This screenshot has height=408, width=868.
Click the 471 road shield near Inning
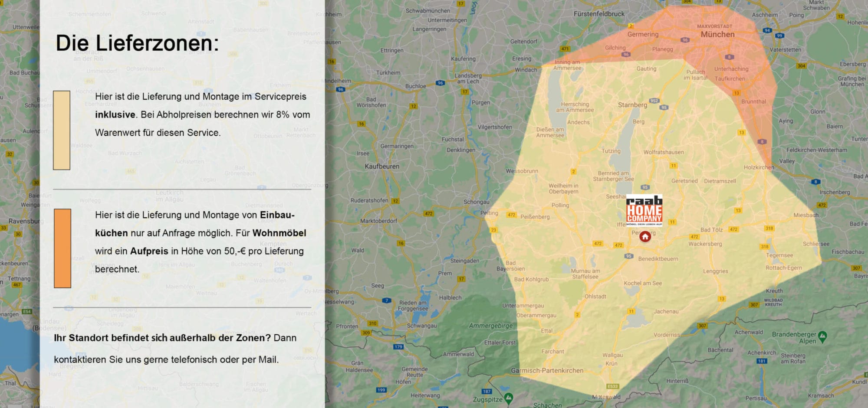(565, 49)
